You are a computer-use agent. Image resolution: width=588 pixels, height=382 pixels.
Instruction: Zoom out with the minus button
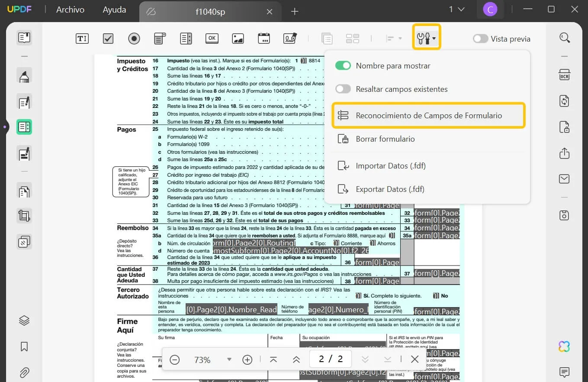175,359
